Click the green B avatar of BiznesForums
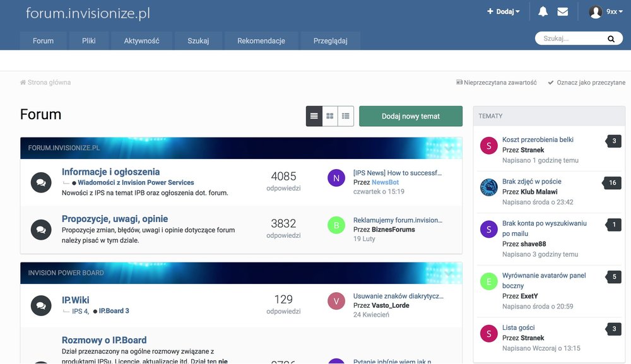631x364 pixels. tap(336, 225)
